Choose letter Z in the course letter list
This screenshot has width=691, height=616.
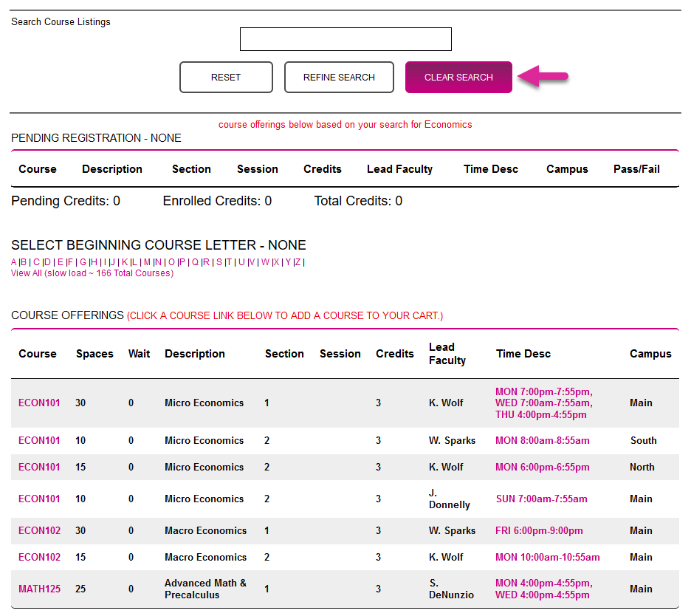(x=298, y=262)
